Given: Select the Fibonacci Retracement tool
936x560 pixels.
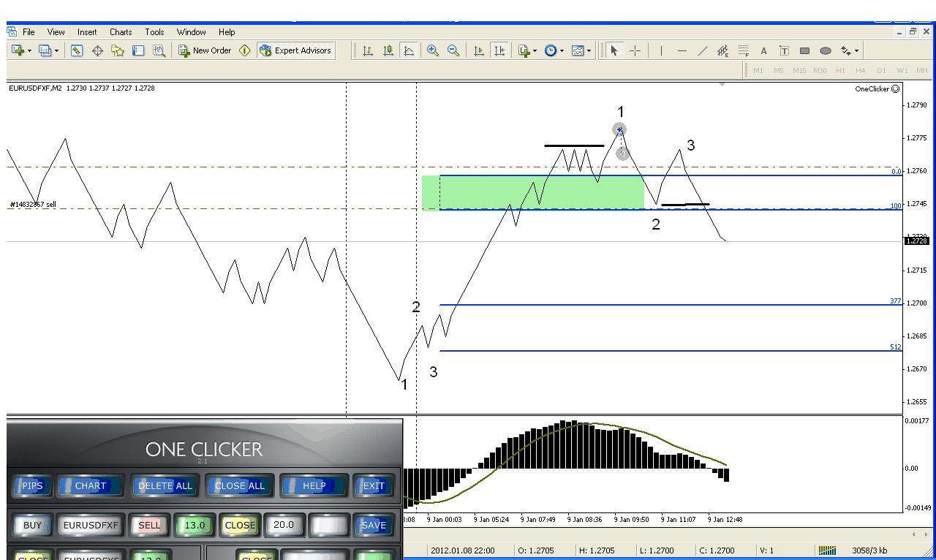Looking at the screenshot, I should point(744,50).
